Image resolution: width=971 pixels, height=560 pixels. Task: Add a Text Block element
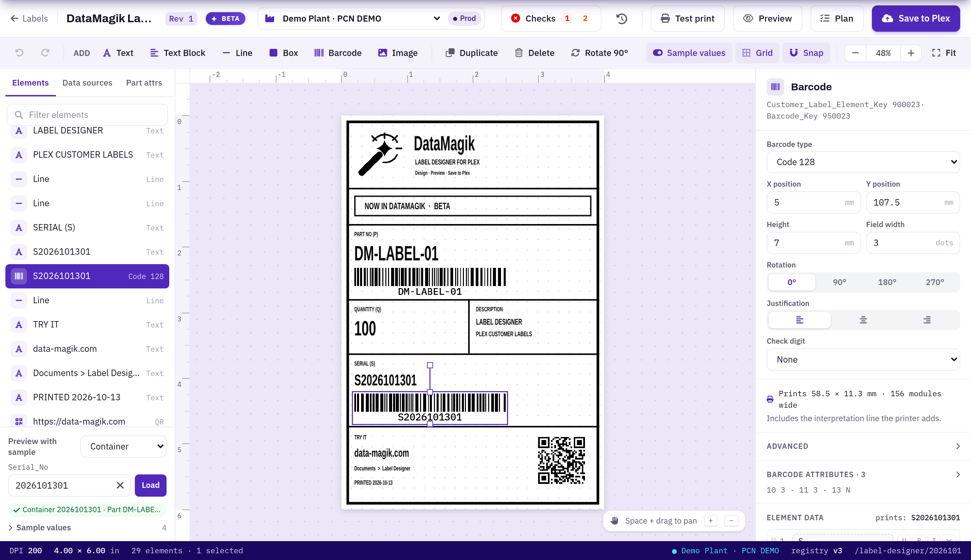point(177,53)
